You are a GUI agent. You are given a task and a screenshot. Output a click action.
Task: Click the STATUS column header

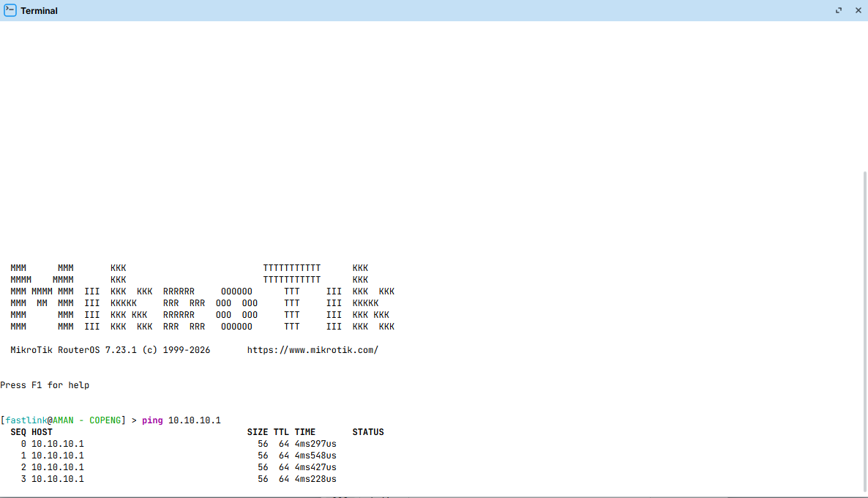[x=368, y=432]
